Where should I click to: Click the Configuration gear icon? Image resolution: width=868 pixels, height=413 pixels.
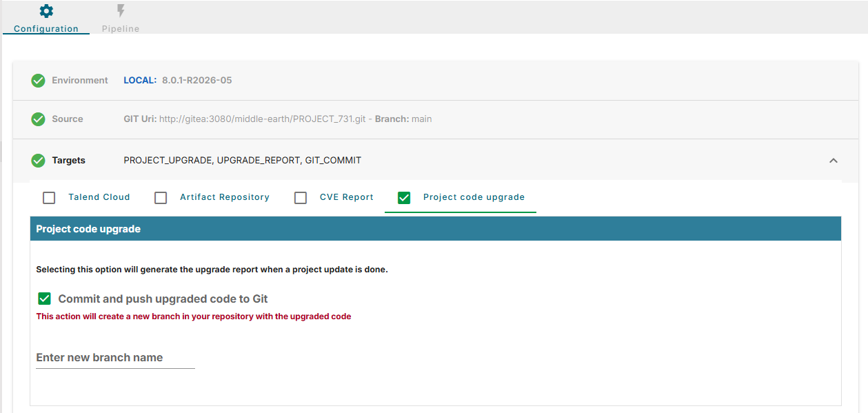46,11
